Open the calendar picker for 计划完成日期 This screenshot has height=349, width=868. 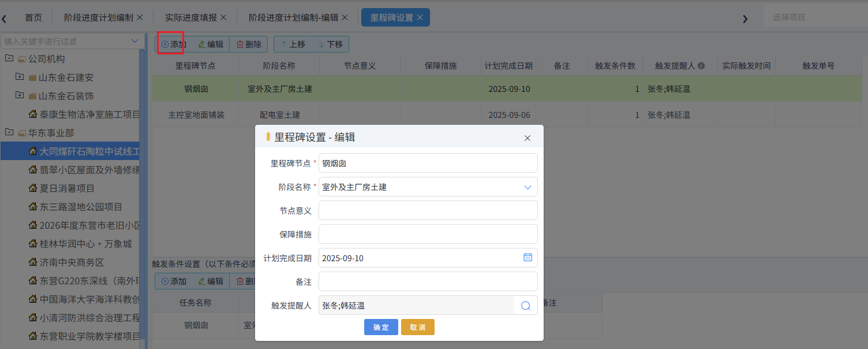(527, 258)
